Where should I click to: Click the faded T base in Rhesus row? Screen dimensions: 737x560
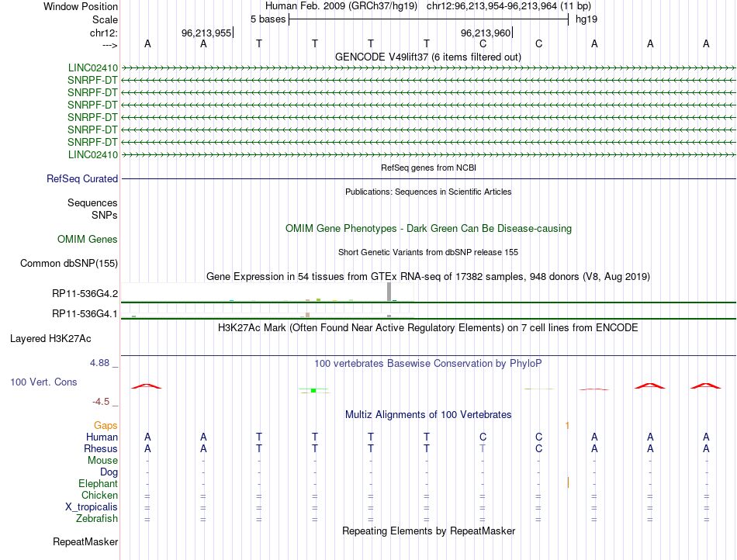(x=483, y=448)
